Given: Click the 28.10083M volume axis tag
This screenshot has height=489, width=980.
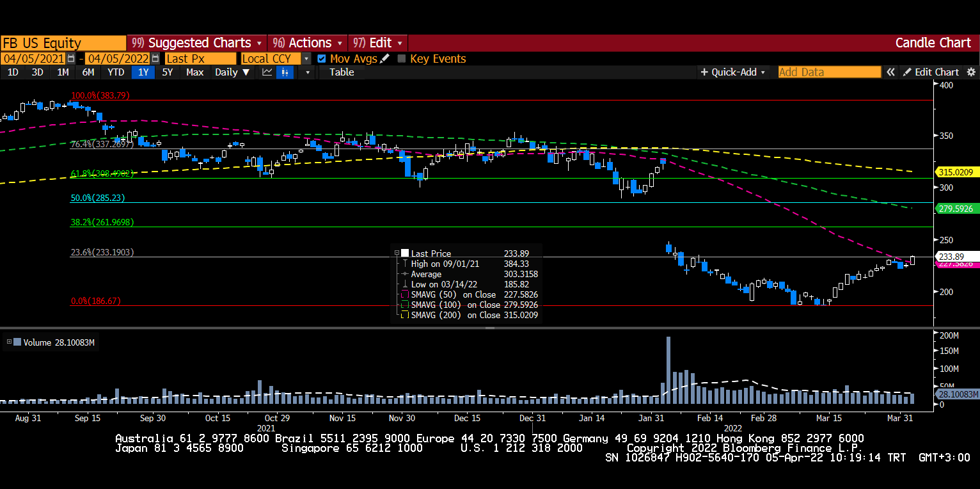Looking at the screenshot, I should point(958,394).
